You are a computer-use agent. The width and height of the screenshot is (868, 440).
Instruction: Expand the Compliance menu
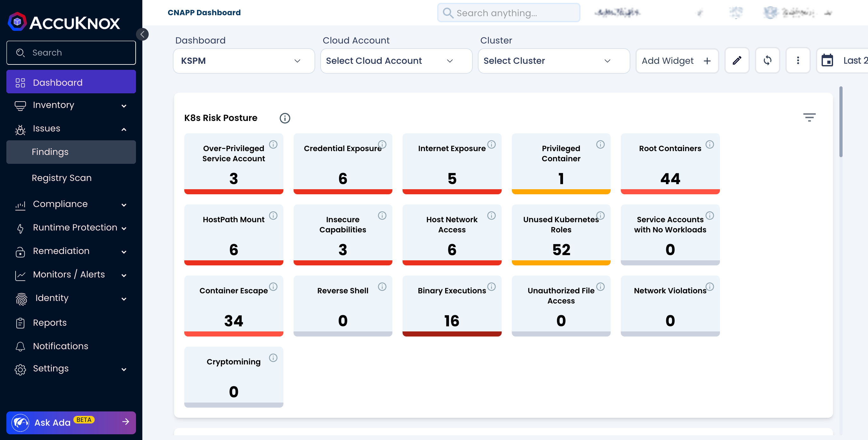coord(71,204)
